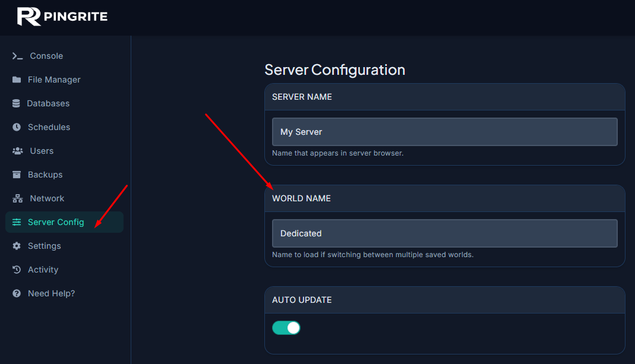This screenshot has width=635, height=364.
Task: Disable the Auto Update toggle
Action: click(286, 327)
